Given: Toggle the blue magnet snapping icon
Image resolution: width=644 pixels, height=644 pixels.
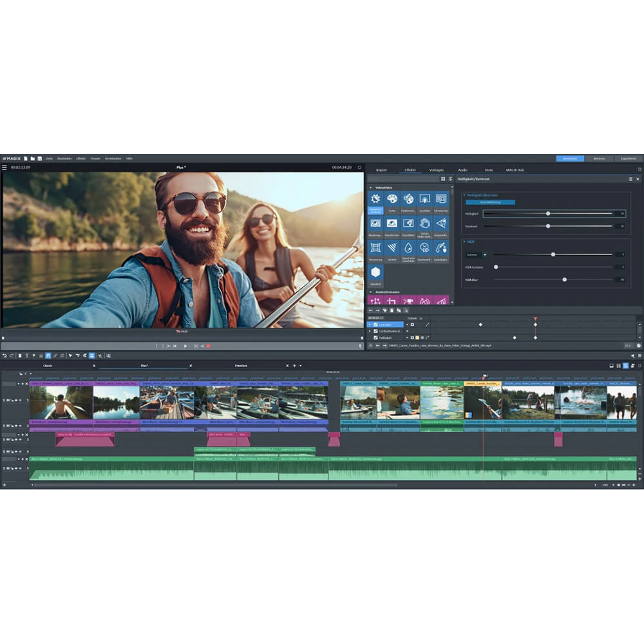Looking at the screenshot, I should pos(48,355).
